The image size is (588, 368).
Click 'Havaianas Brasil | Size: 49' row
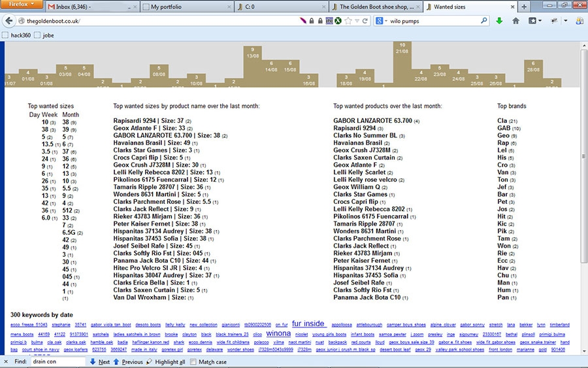[155, 142]
